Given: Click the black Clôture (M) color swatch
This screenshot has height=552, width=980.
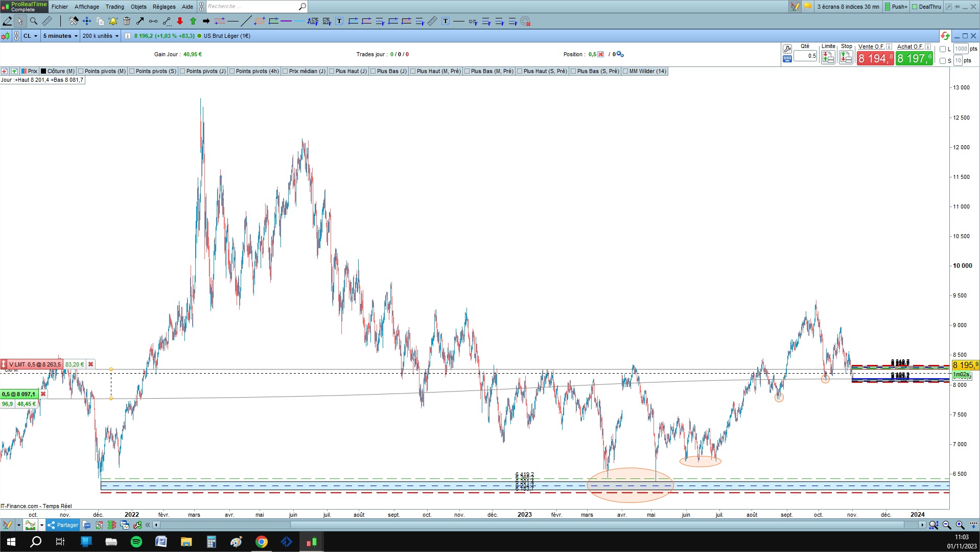Looking at the screenshot, I should coord(43,71).
